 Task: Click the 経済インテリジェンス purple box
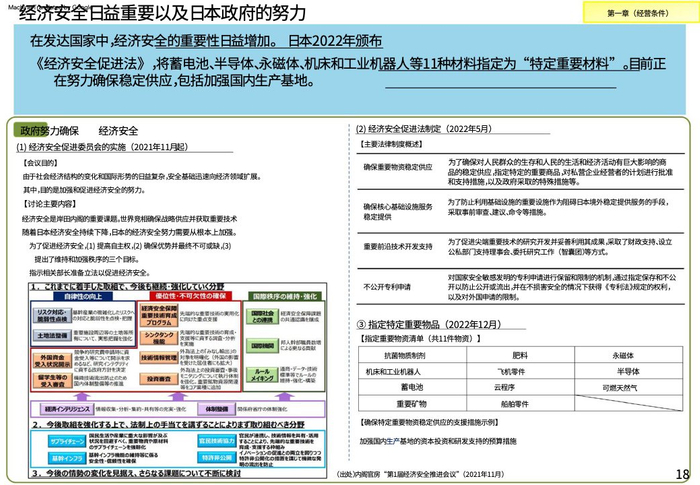[67, 409]
